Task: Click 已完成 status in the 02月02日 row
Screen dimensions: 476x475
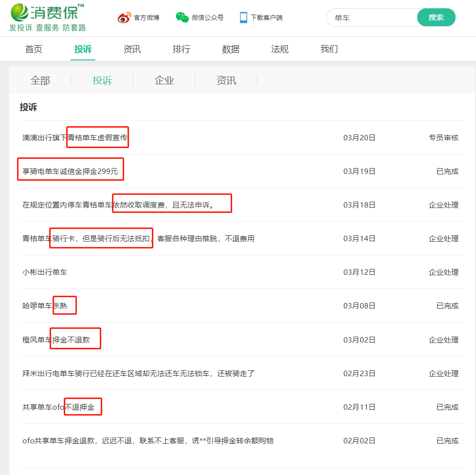Action: pyautogui.click(x=447, y=441)
